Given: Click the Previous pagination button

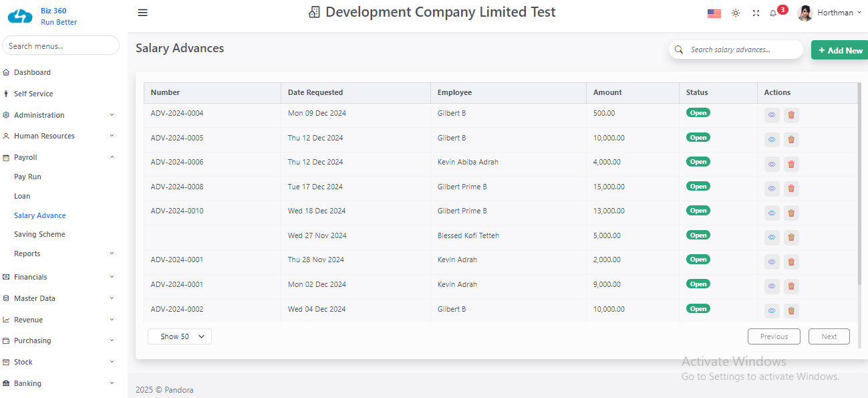Looking at the screenshot, I should point(774,336).
